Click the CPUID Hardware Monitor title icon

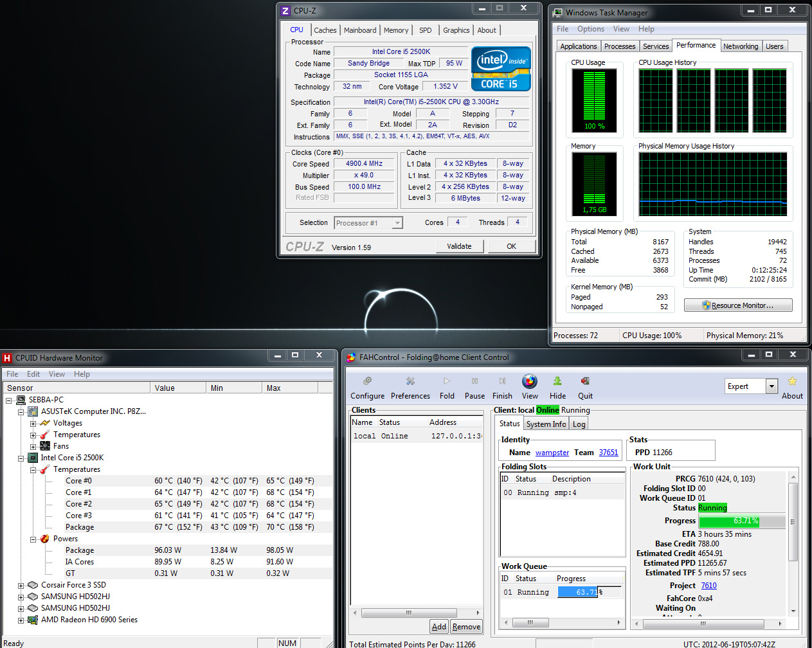pos(7,358)
